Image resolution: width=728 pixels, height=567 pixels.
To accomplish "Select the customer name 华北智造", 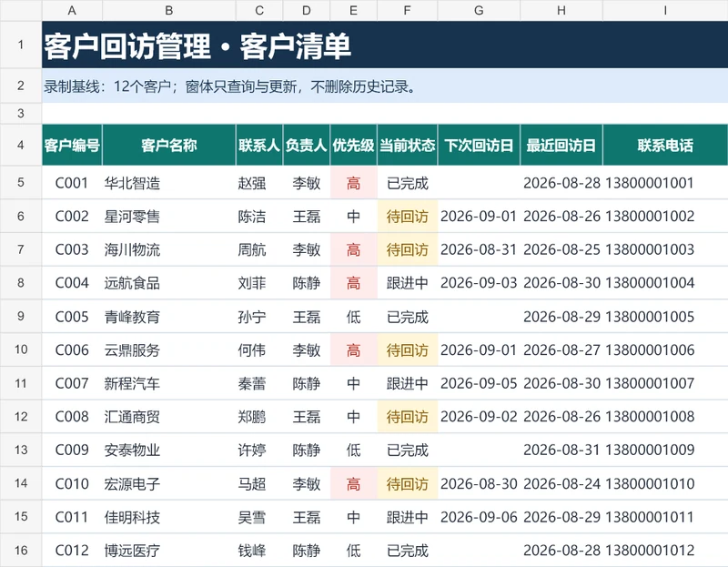I will point(169,183).
